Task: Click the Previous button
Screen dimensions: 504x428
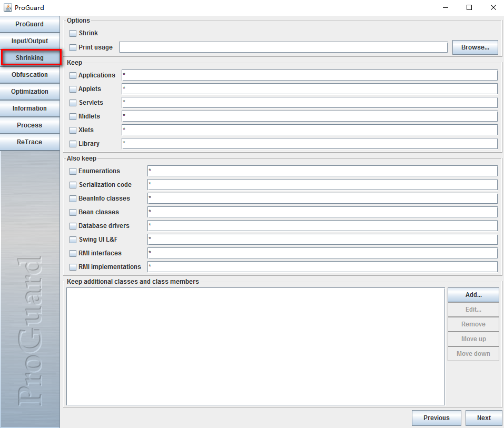Action: (x=437, y=417)
